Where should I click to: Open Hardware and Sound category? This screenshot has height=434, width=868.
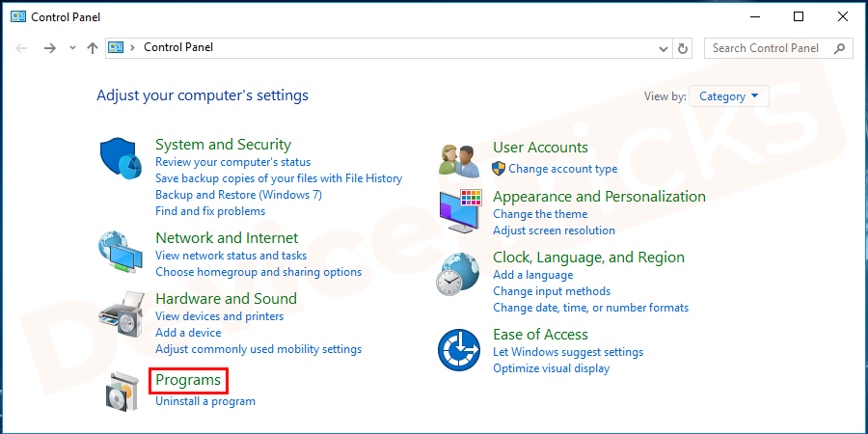227,299
